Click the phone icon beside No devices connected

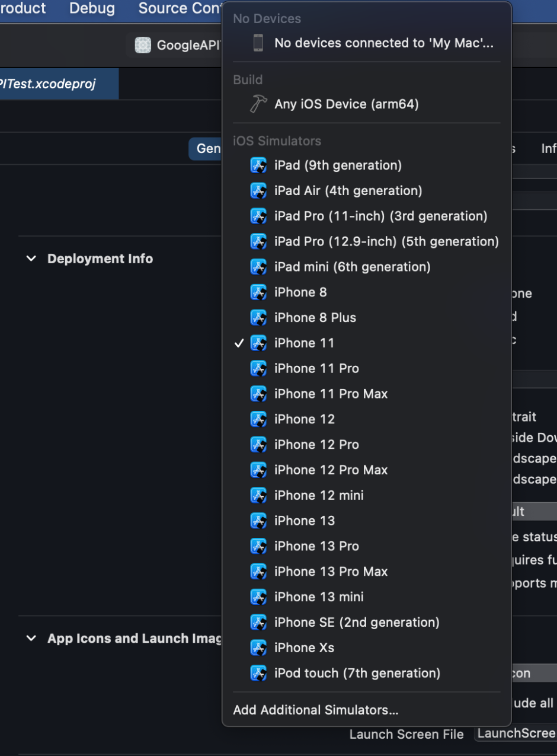point(258,43)
